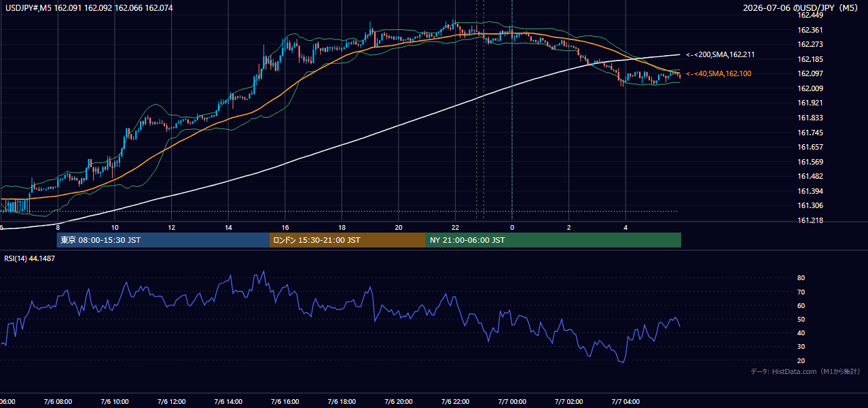Click the 40 SMA 162.100 label
The height and width of the screenshot is (408, 868).
[719, 73]
